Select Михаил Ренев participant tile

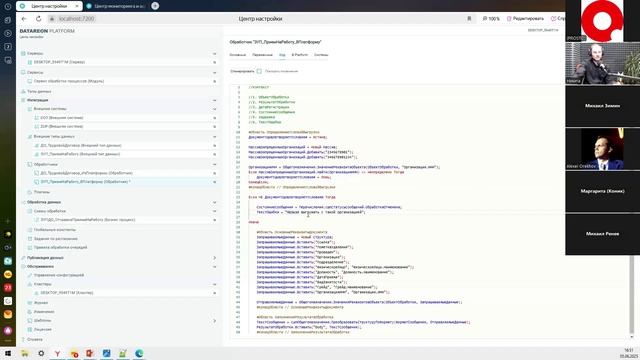pos(602,234)
